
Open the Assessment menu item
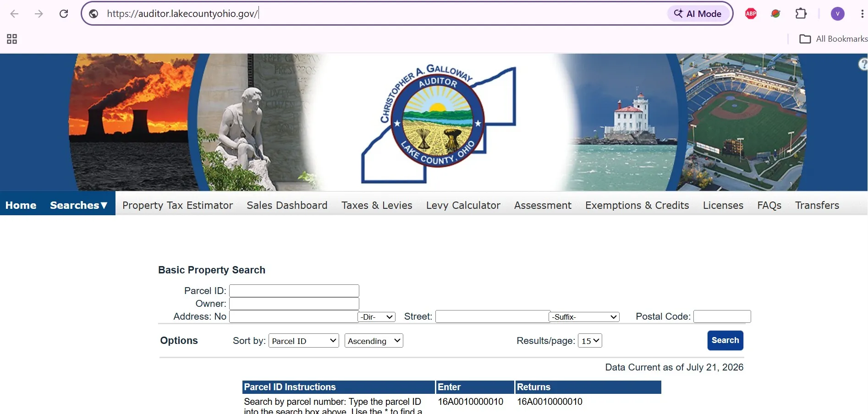[x=543, y=205]
